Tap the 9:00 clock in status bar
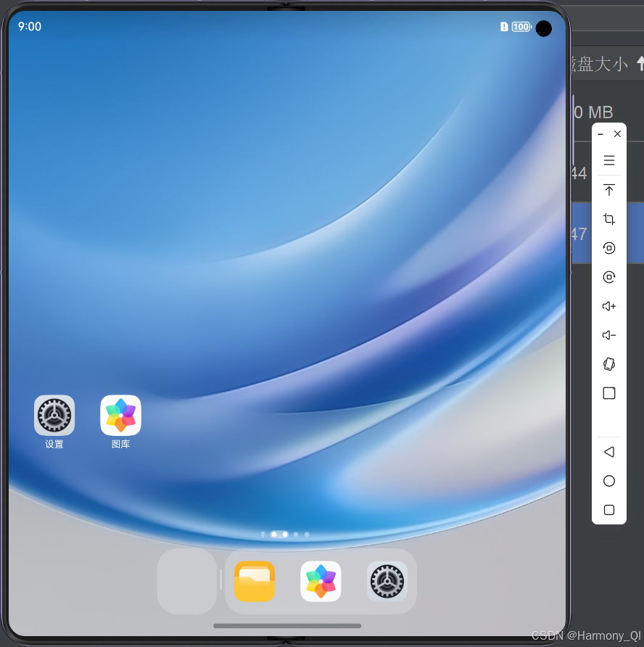Viewport: 644px width, 647px height. 30,26
